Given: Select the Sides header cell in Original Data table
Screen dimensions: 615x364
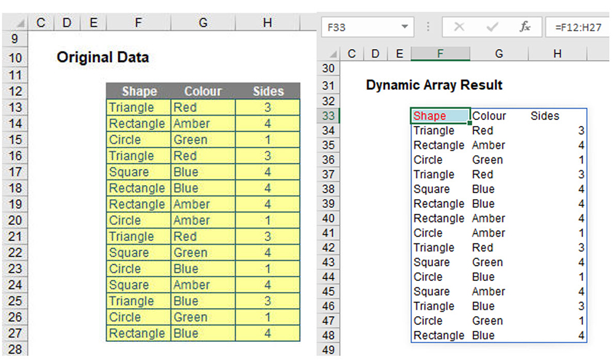Looking at the screenshot, I should [267, 91].
